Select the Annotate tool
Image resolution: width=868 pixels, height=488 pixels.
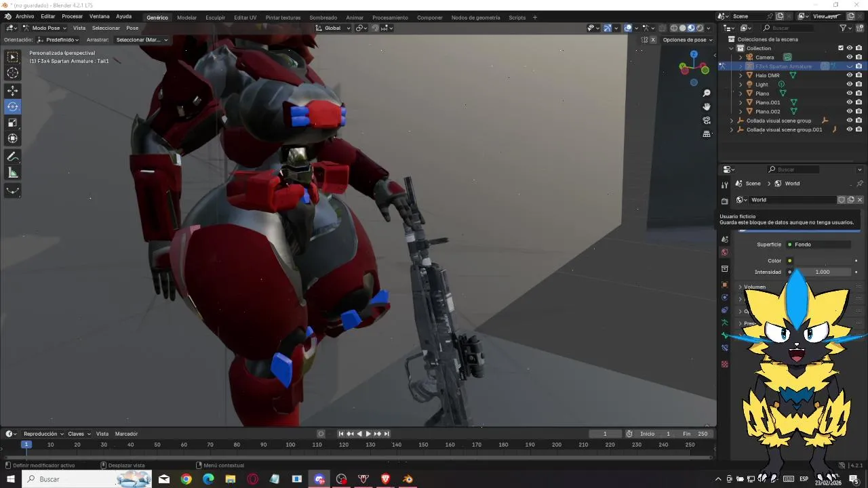pyautogui.click(x=13, y=157)
